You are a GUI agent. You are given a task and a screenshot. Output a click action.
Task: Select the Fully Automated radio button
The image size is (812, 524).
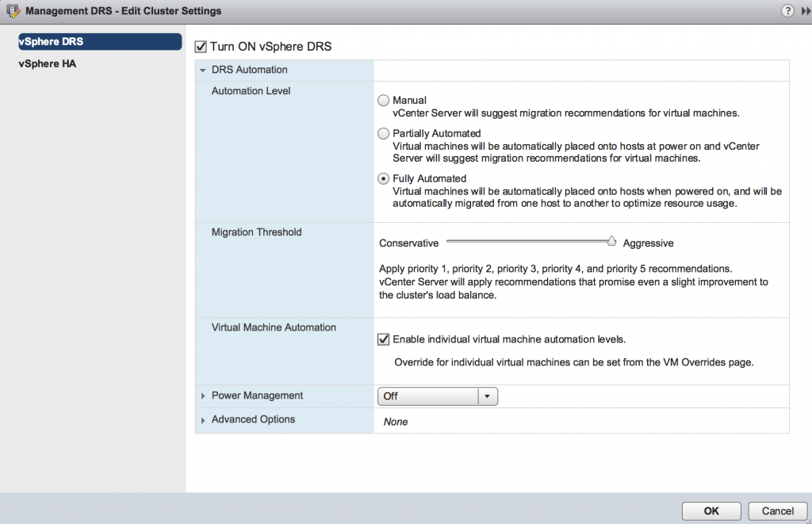pyautogui.click(x=384, y=179)
